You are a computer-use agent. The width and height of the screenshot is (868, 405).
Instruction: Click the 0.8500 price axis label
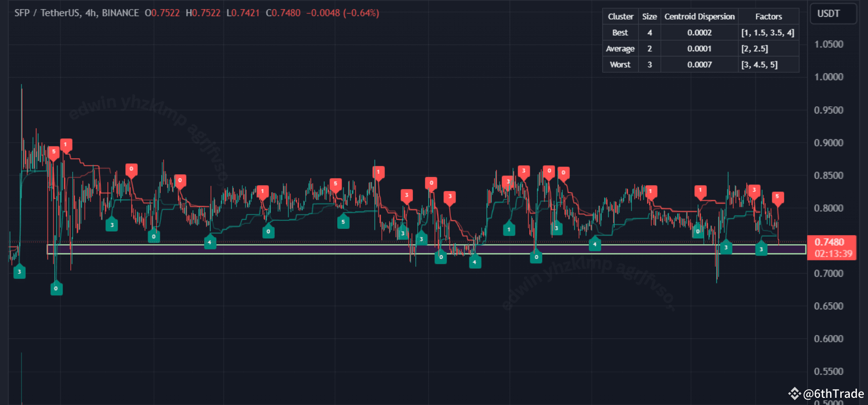pyautogui.click(x=829, y=176)
